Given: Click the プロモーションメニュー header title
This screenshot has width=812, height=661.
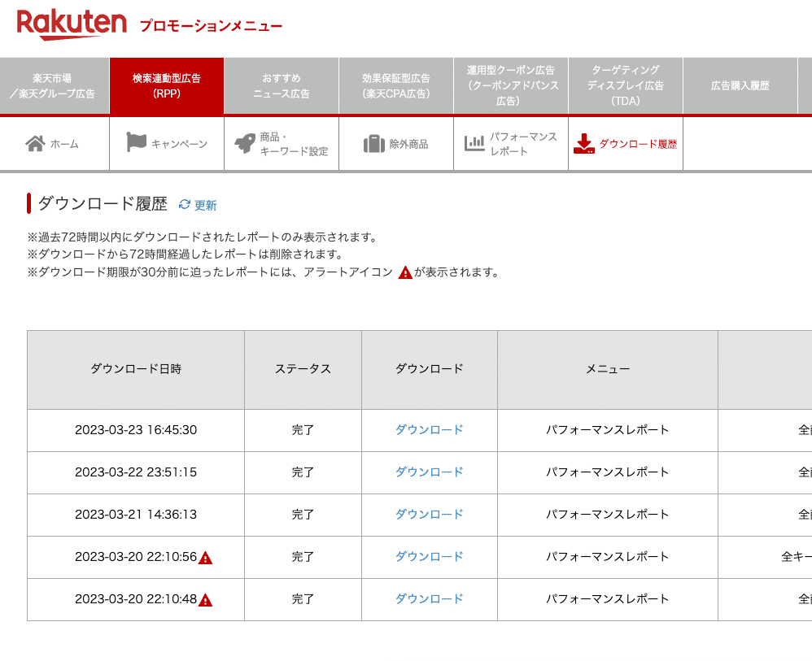Looking at the screenshot, I should pyautogui.click(x=212, y=26).
